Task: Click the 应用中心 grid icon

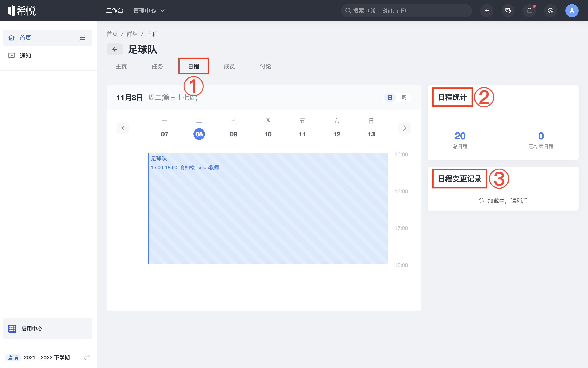Action: click(12, 329)
